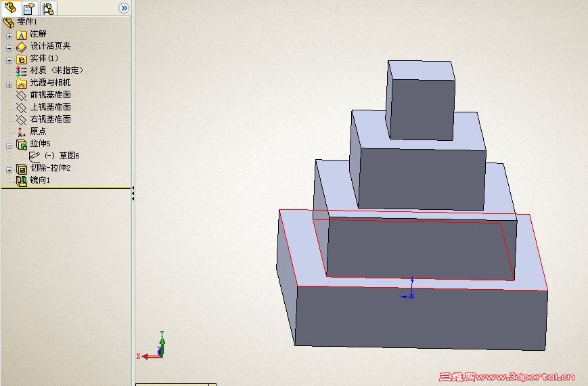This screenshot has height=386, width=588.
Task: Select the 零件1 part icon
Action: [x=9, y=22]
